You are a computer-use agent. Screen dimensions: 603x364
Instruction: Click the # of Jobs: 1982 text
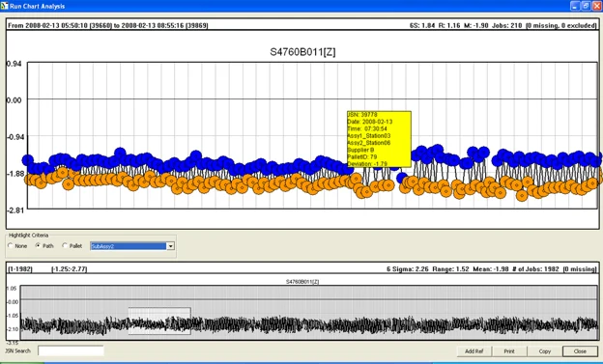(x=535, y=269)
